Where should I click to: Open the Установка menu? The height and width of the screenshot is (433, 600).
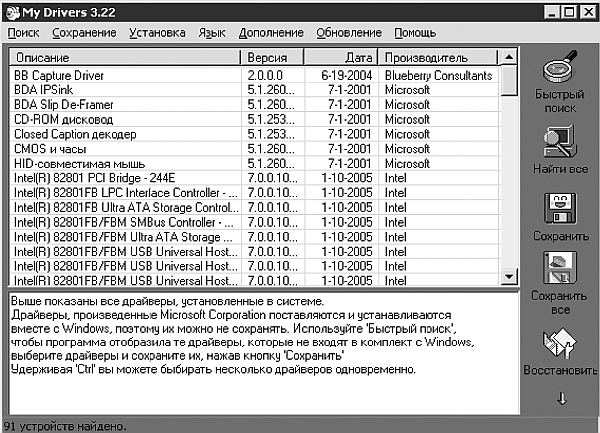[x=157, y=33]
